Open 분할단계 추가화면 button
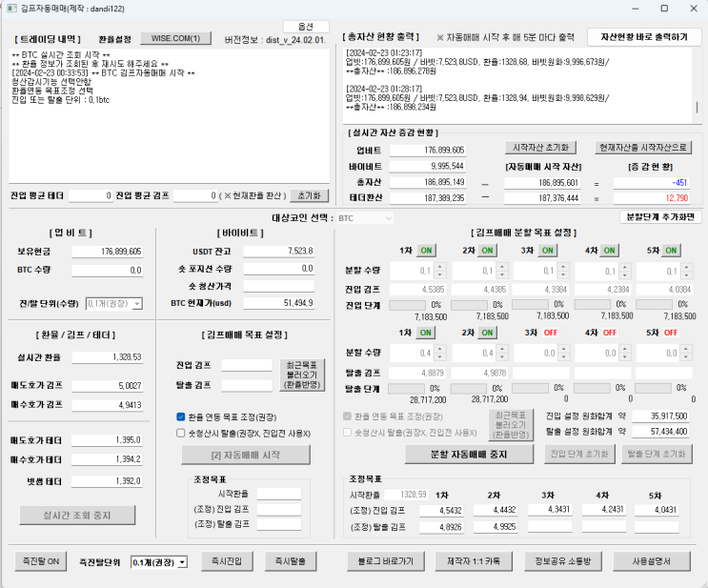708x588 pixels. (660, 216)
